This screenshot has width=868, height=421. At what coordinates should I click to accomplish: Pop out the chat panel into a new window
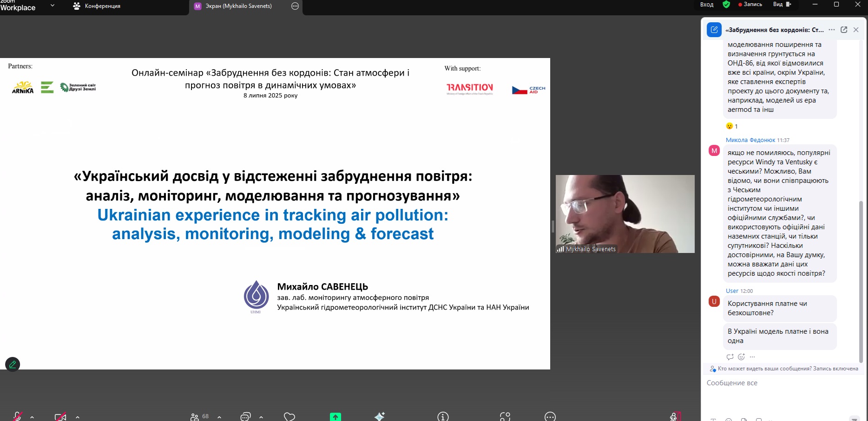point(844,30)
